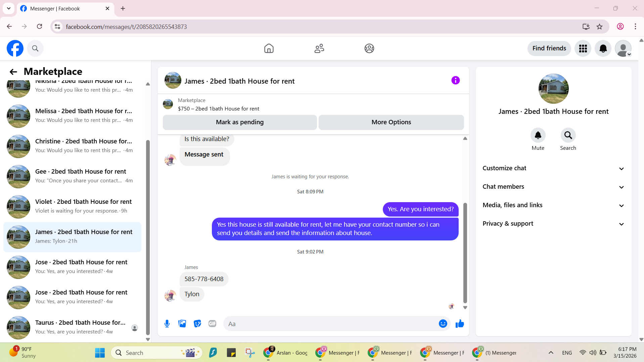Open the sticker picker icon

coord(197,324)
